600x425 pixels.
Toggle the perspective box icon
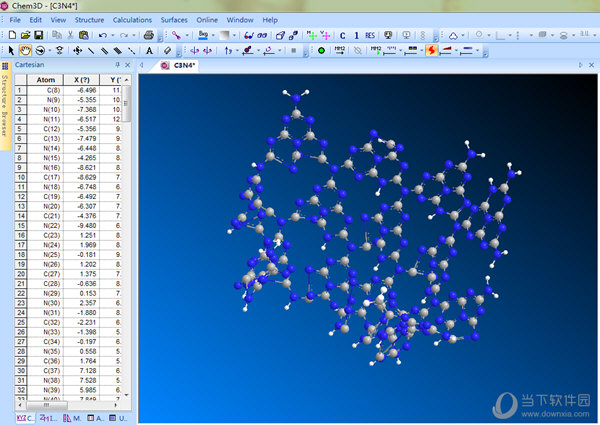280,35
